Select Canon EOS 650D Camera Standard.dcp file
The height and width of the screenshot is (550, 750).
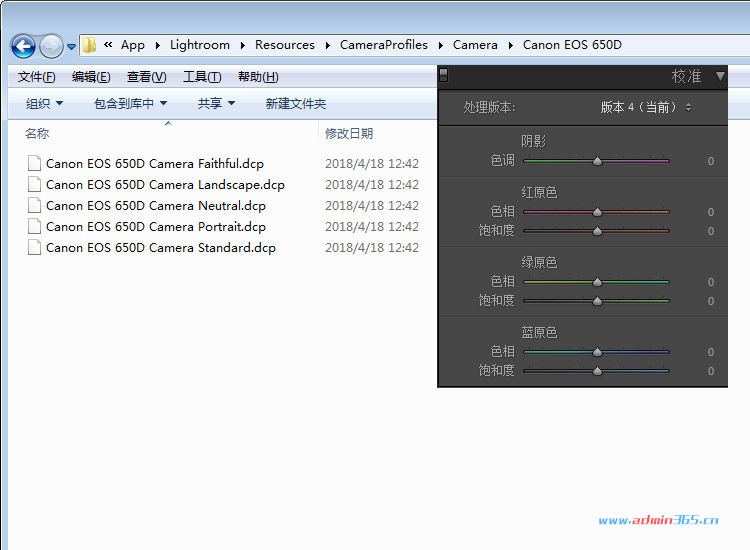161,248
